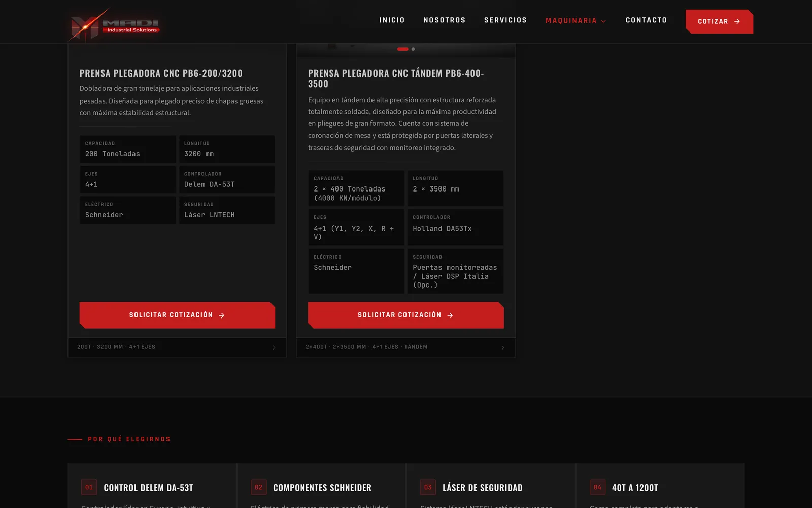
Task: Open the Inicio menu item
Action: pyautogui.click(x=392, y=20)
